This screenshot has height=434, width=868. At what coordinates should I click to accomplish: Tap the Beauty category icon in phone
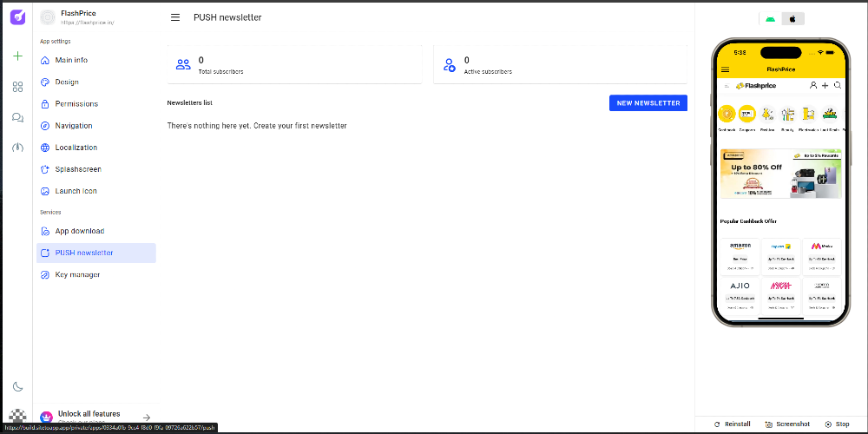pos(788,114)
